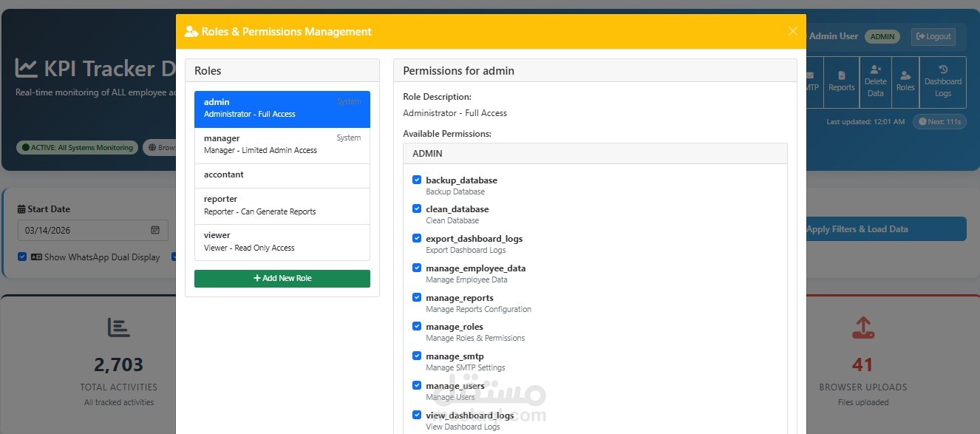Click the ACTIVE: All Systems Monitoring badge
Viewport: 980px width, 434px height.
coord(77,147)
